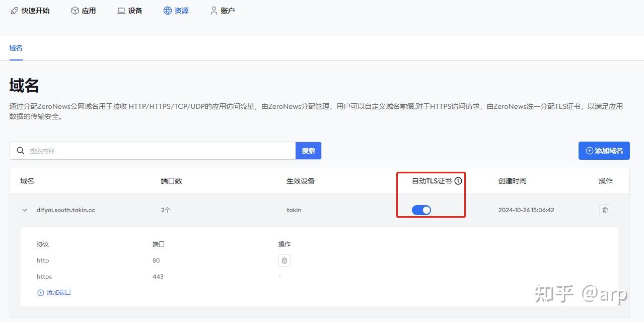This screenshot has height=322, width=644.
Task: Click the 生效设备 column header
Action: coord(301,181)
